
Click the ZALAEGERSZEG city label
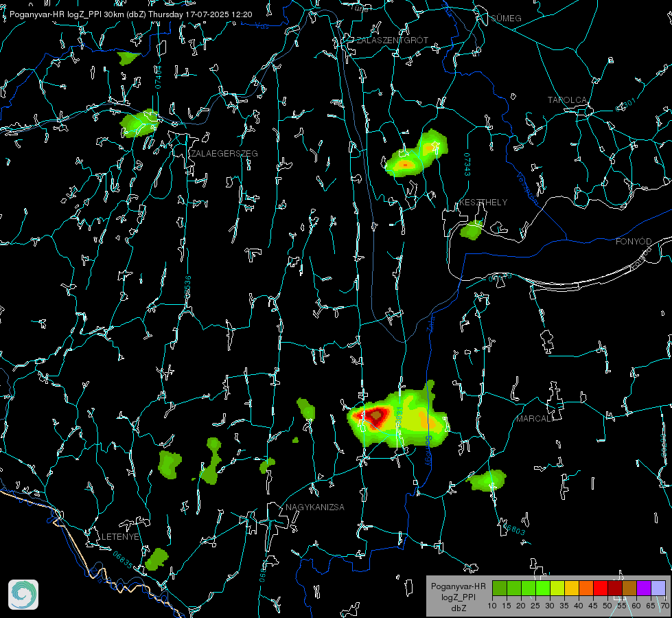pos(224,154)
